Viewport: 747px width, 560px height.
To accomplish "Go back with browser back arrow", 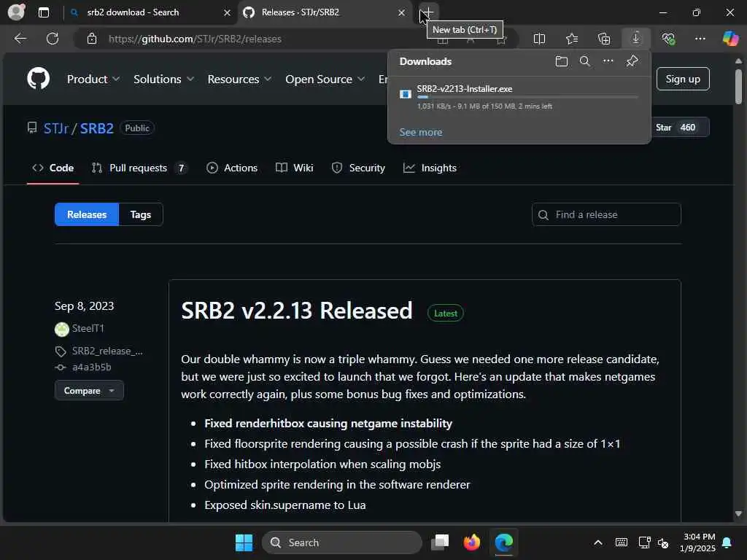I will (20, 39).
